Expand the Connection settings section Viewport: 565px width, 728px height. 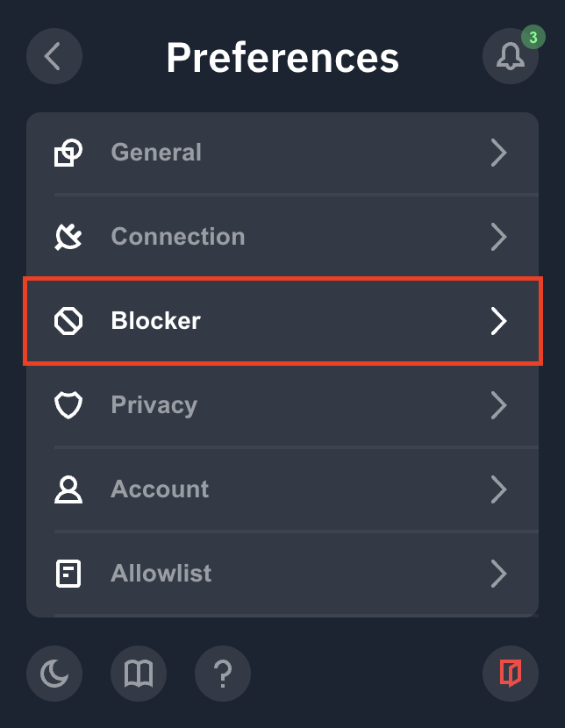tap(282, 237)
